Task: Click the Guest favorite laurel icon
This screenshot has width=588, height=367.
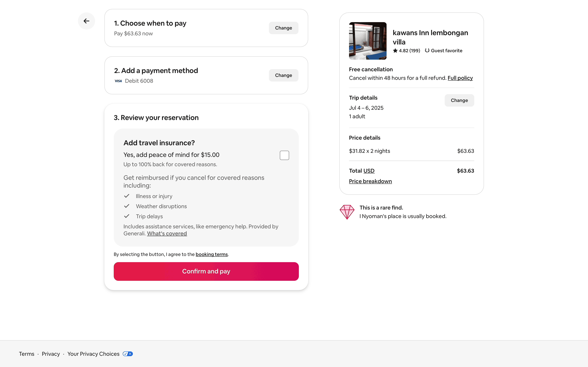Action: point(427,51)
